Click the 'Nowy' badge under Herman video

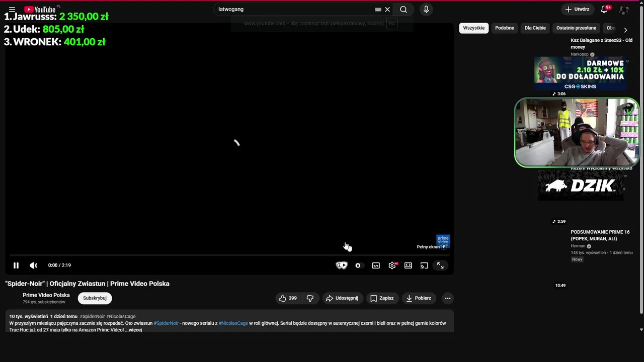coord(577,259)
